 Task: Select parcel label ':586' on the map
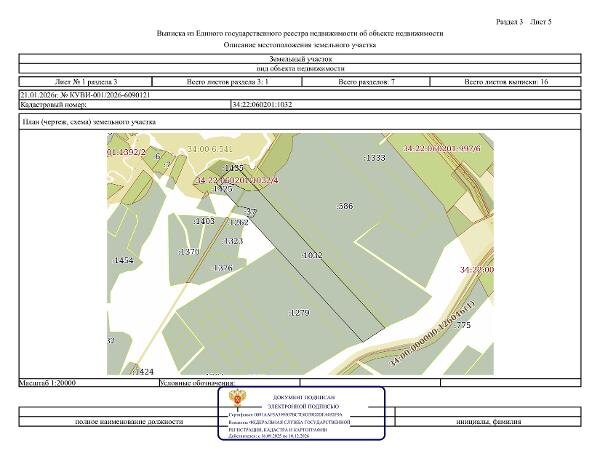345,206
